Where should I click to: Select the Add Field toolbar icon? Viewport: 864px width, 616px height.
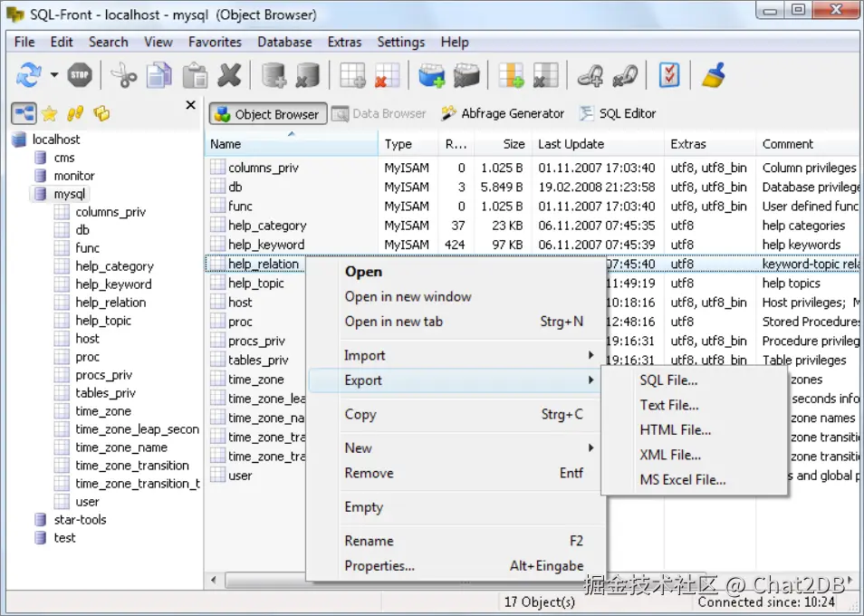tap(510, 76)
